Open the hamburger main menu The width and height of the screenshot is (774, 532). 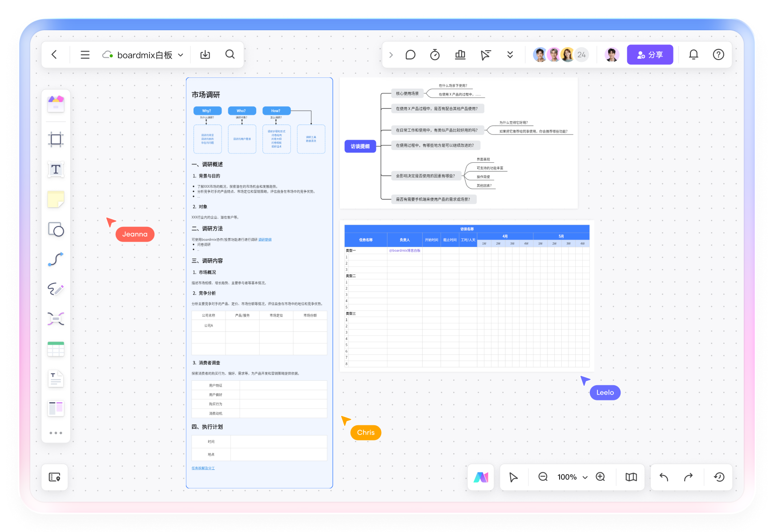click(x=85, y=55)
